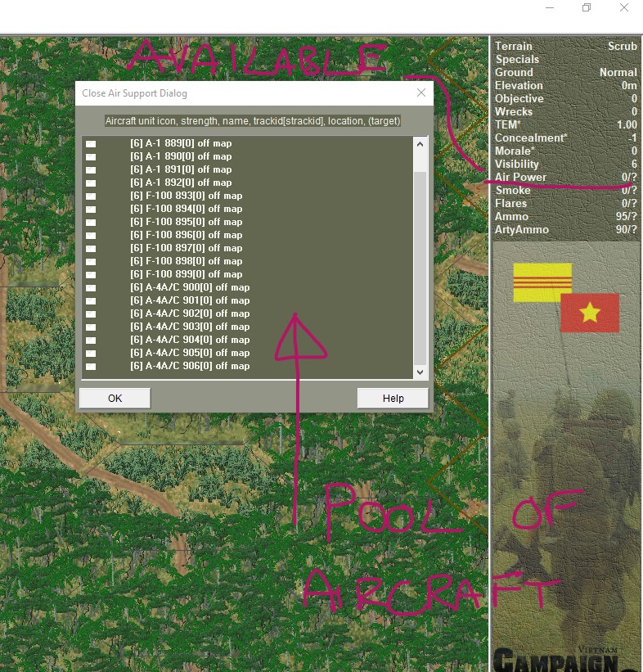Select aircraft icon for F-100 896
This screenshot has height=672, width=643.
tap(91, 235)
